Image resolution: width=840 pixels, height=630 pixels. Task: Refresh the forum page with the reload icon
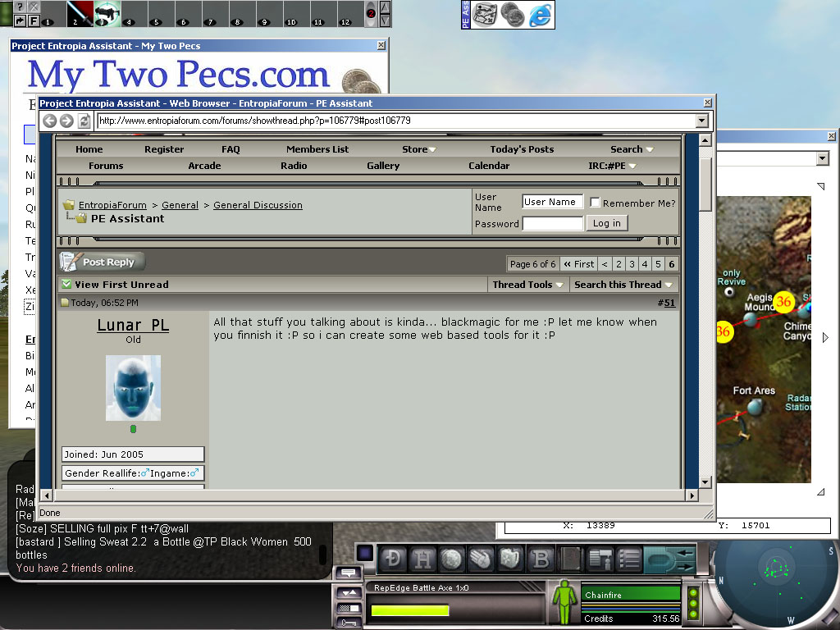coord(84,121)
